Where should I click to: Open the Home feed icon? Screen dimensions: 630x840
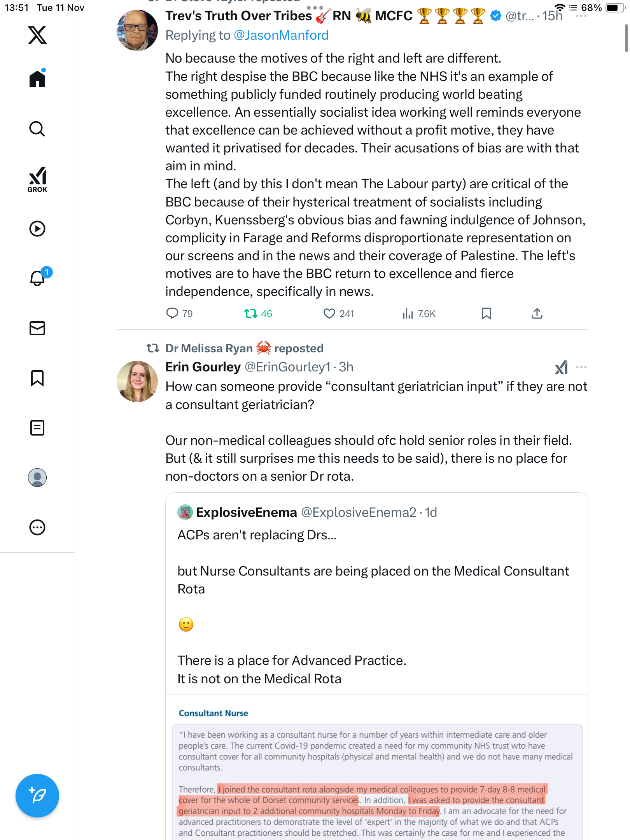[37, 79]
